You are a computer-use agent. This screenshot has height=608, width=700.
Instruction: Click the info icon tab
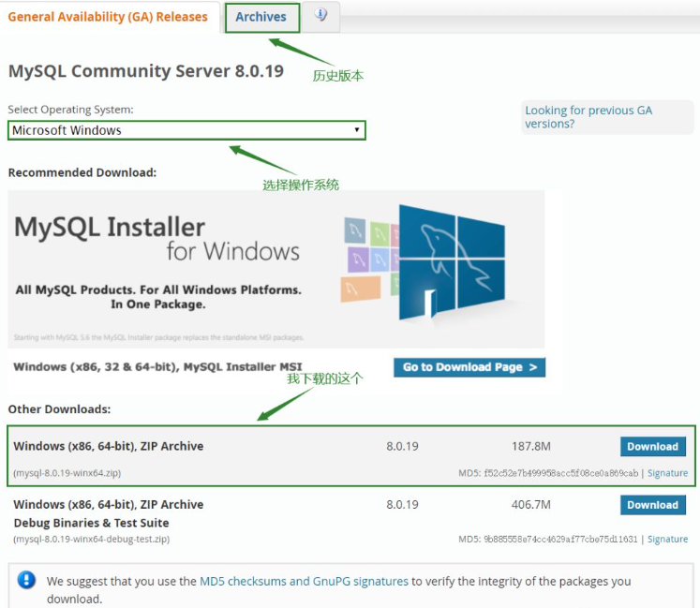coord(320,16)
